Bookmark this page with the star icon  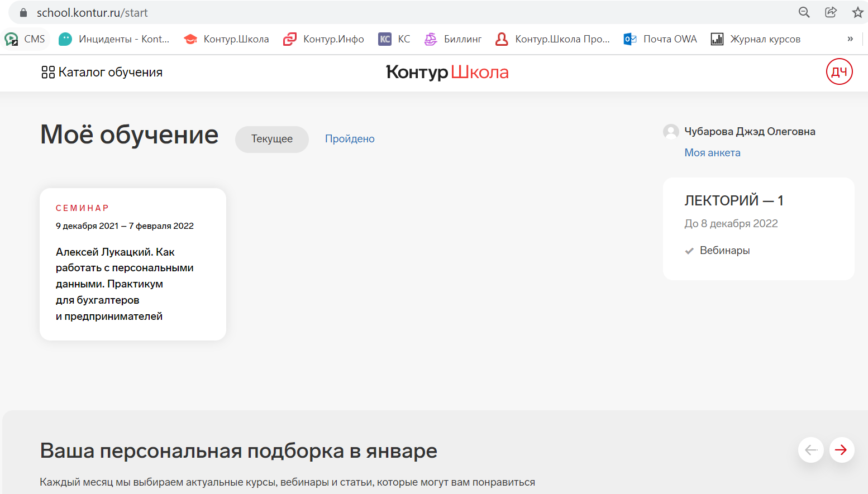857,12
